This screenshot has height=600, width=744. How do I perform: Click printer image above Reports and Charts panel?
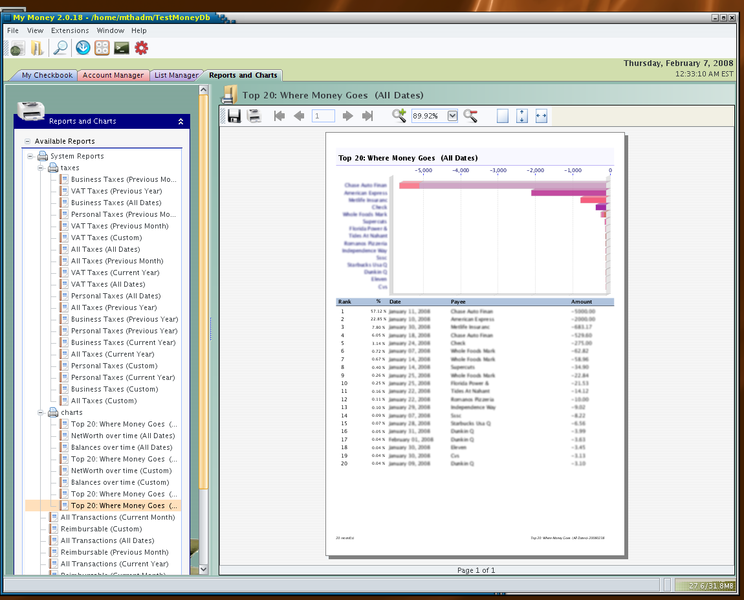coord(31,111)
